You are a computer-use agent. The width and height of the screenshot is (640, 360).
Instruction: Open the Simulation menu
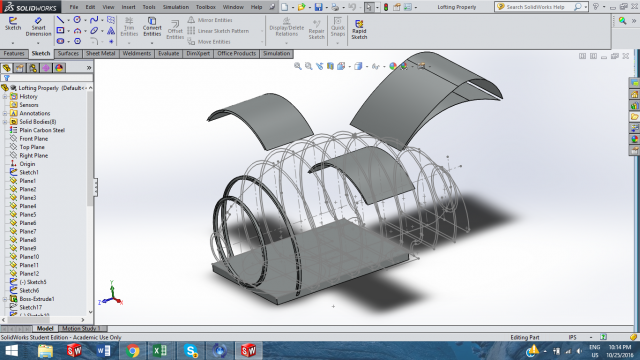coord(176,7)
